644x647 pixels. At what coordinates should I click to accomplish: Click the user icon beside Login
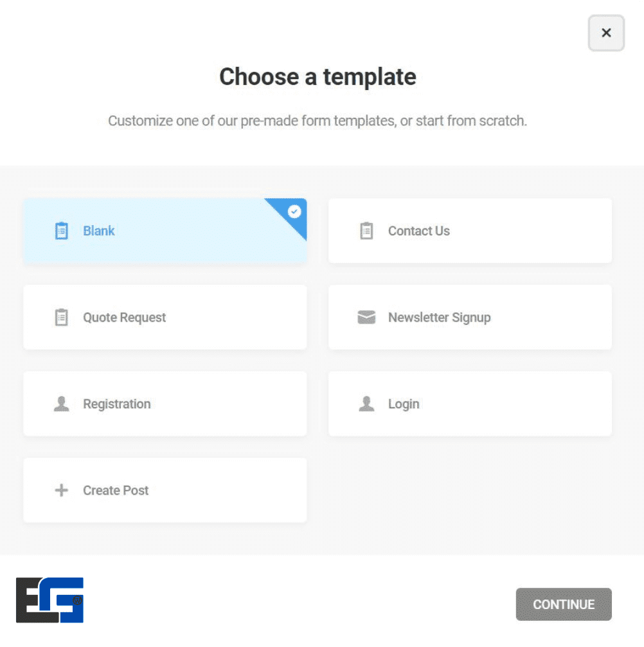point(366,404)
